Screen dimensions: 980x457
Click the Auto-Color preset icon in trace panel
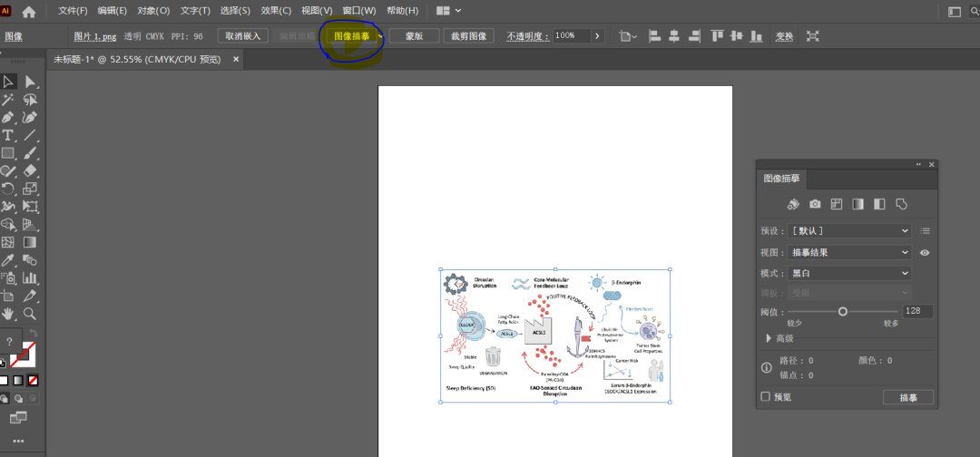point(792,204)
